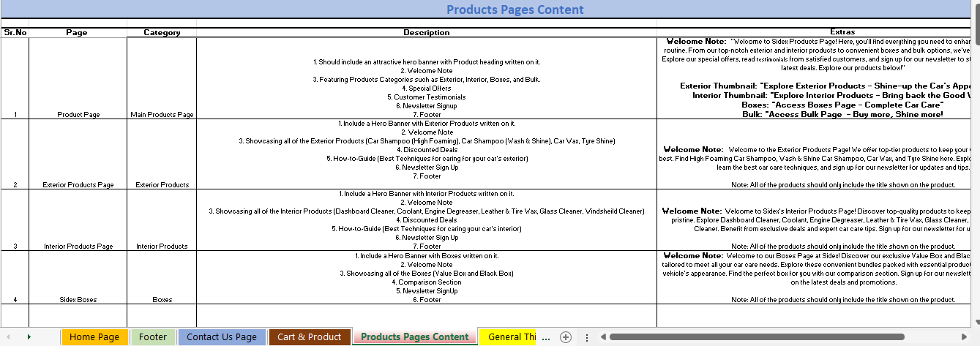Click the Description column header cell
Viewport: 980px width, 346px height.
click(426, 32)
